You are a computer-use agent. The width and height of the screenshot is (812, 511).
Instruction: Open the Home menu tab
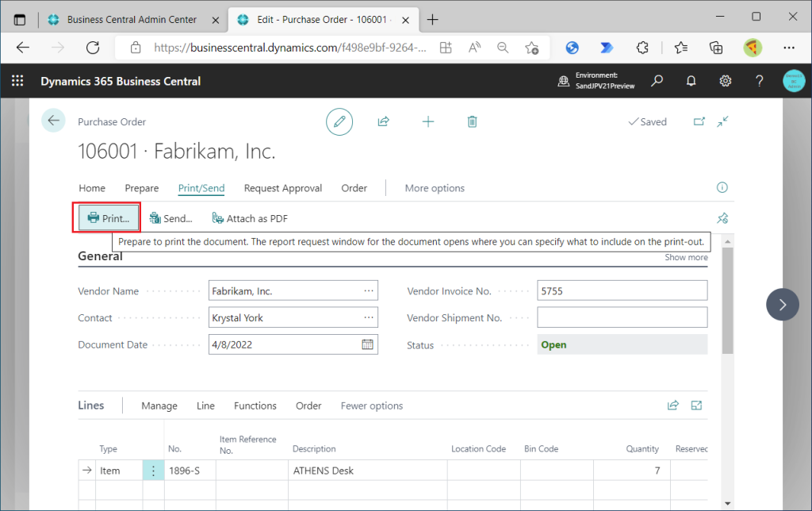[x=92, y=188]
